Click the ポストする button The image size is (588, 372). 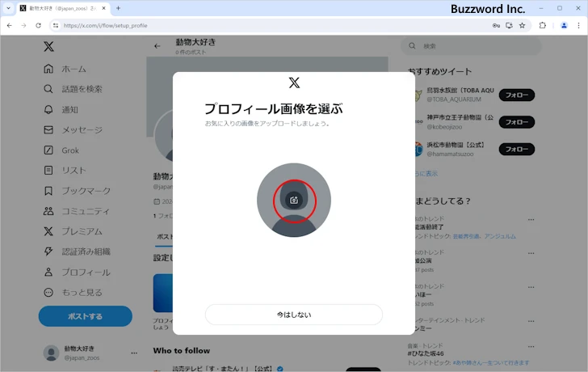click(x=86, y=316)
